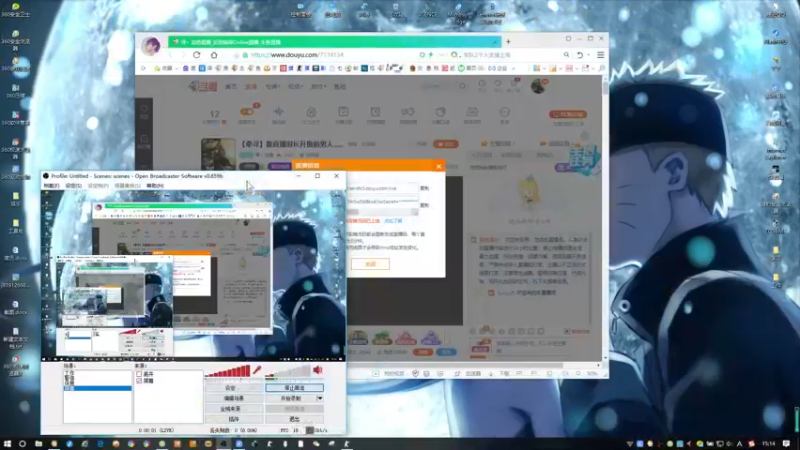
Task: Click the Stop Streaming button in OBS
Action: click(294, 388)
